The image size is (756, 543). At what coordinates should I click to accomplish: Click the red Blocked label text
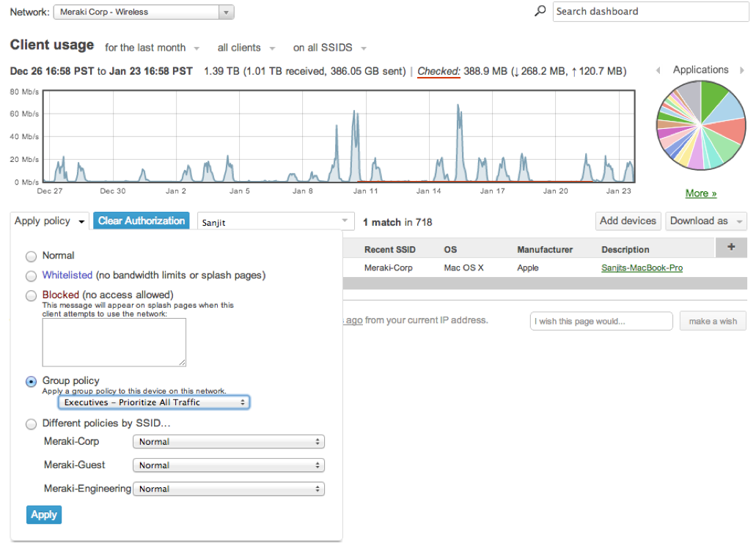(x=61, y=295)
